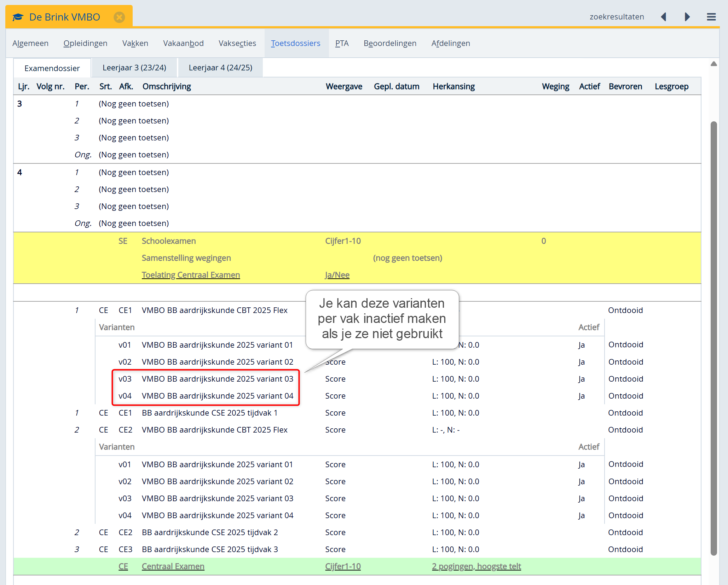Toggle Actief 'Ja' for CE2 variant 01
728x585 pixels.
(581, 464)
